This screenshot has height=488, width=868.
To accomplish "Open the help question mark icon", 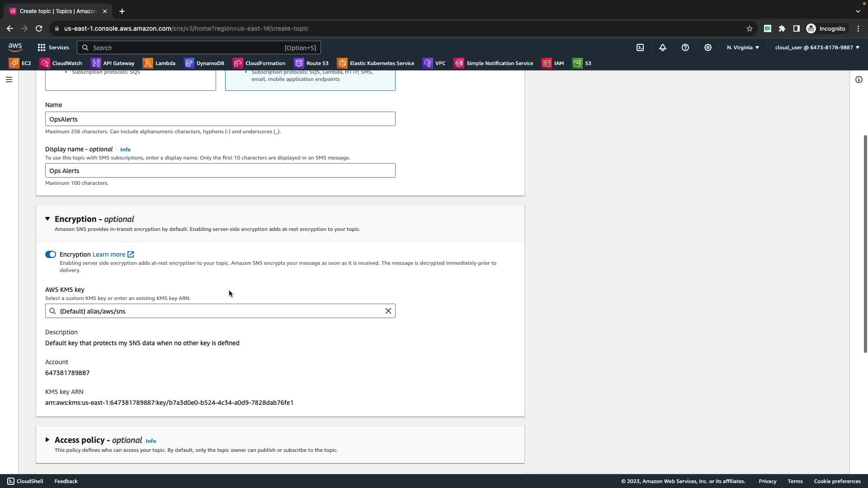I will coord(685,47).
